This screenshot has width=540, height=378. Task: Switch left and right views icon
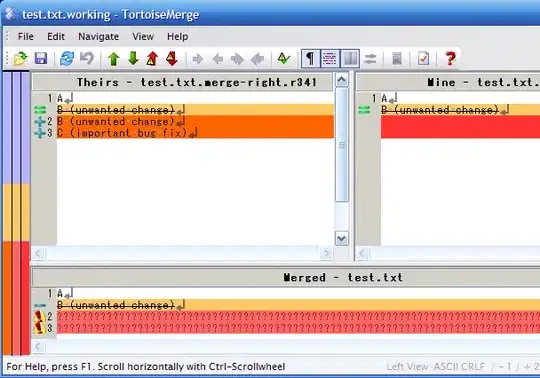tap(370, 59)
